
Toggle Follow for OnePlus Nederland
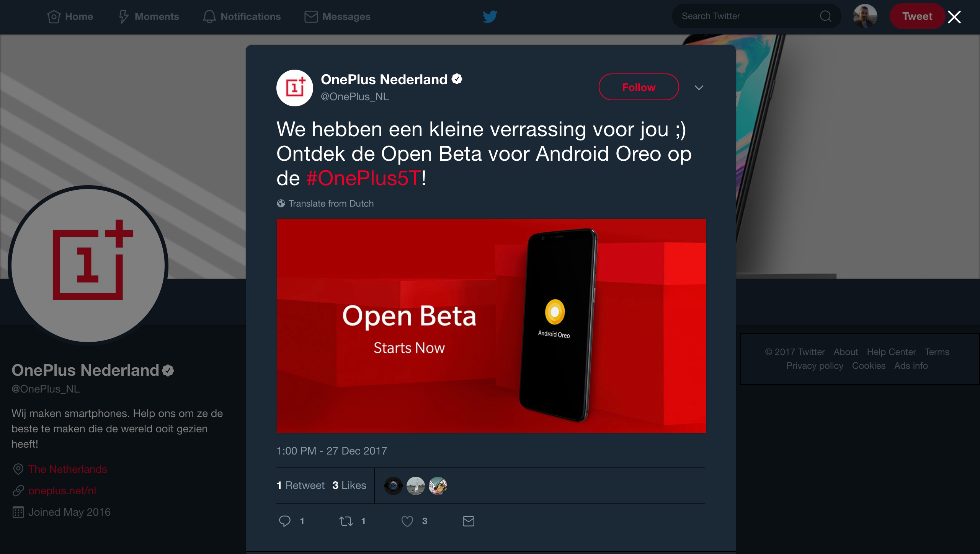[x=639, y=87]
